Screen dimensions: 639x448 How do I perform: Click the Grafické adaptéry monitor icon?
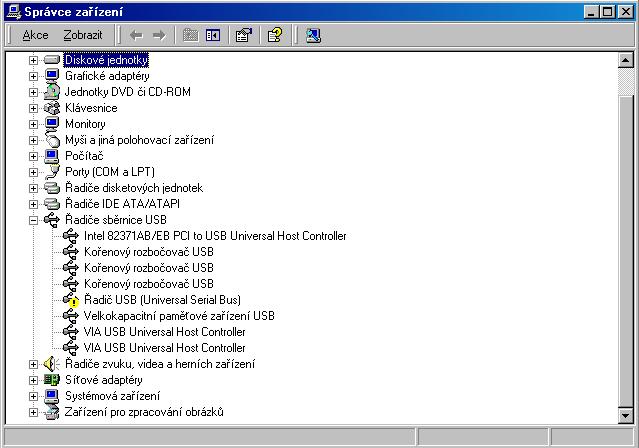[53, 76]
